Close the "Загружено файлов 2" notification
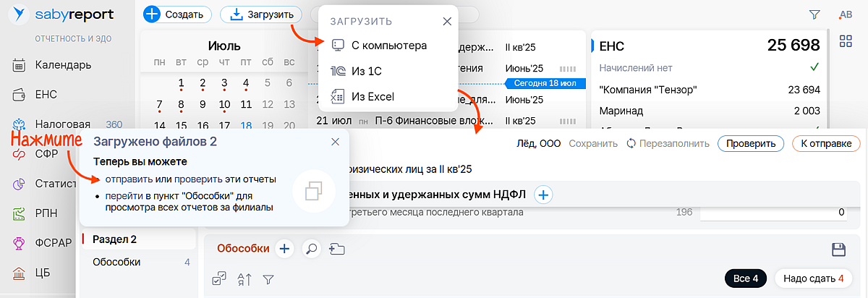Image resolution: width=868 pixels, height=298 pixels. (335, 142)
